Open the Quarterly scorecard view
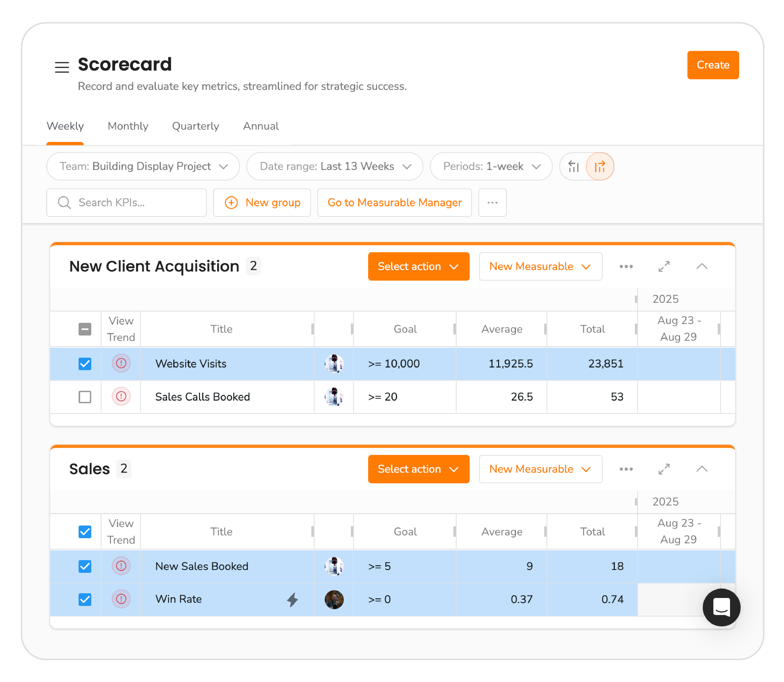Viewport: 784px width, 682px height. click(x=195, y=126)
